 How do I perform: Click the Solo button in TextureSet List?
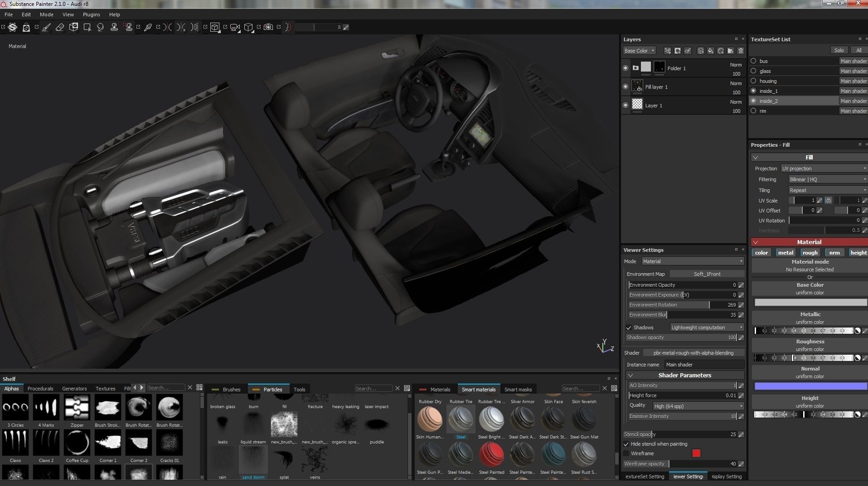pos(839,50)
